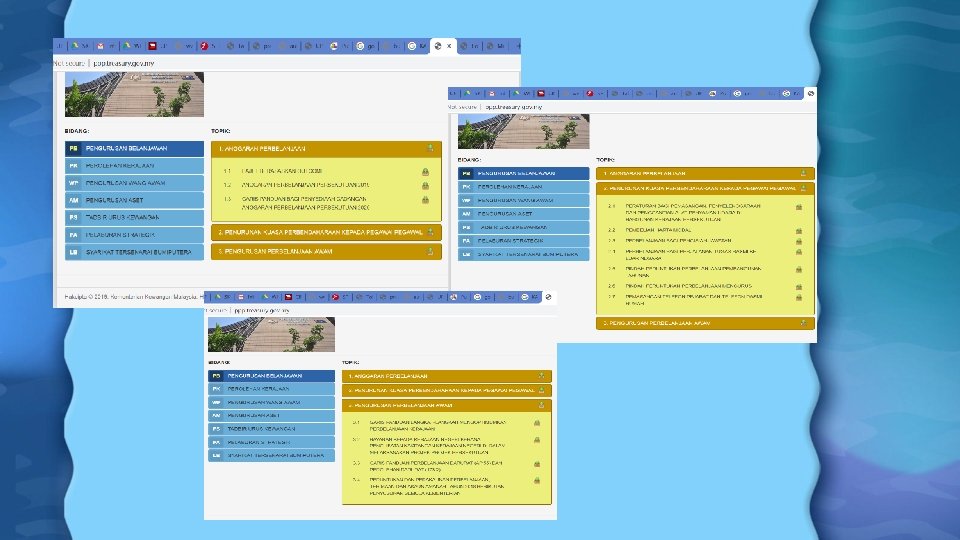960x540 pixels.
Task: Select Syarikat Tersenarai Bumiputera in top-left window
Action: tap(134, 252)
